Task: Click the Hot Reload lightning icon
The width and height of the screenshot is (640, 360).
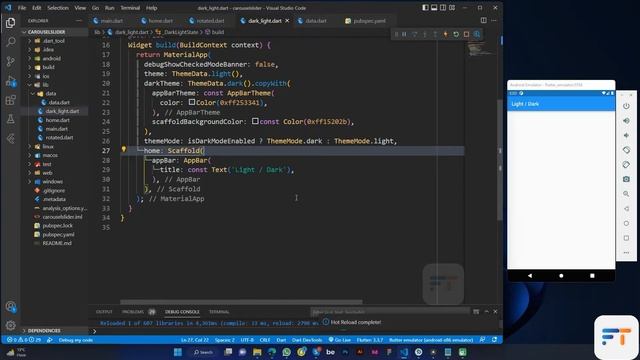Action: 446,34
